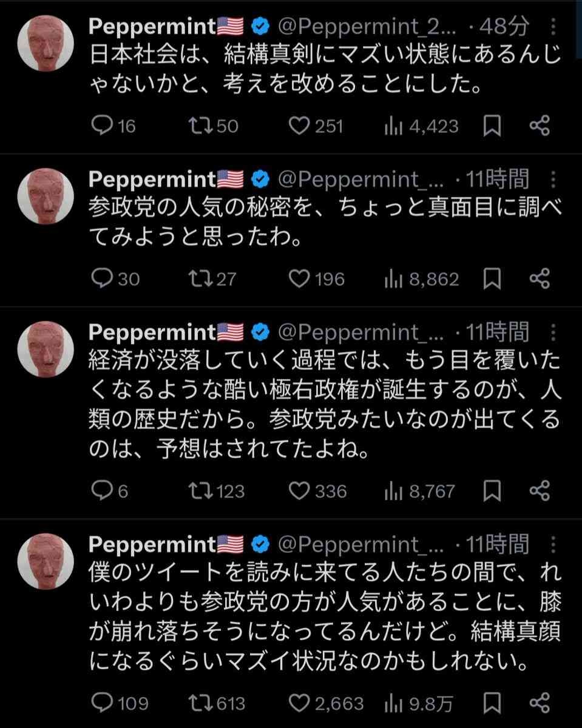Retweet the post with 123 retweets

point(198,491)
